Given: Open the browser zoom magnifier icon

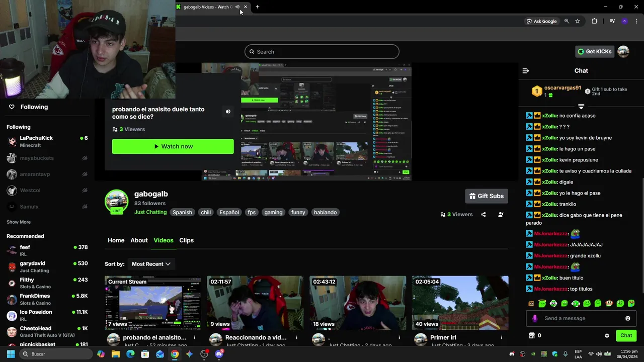Looking at the screenshot, I should pos(567,21).
